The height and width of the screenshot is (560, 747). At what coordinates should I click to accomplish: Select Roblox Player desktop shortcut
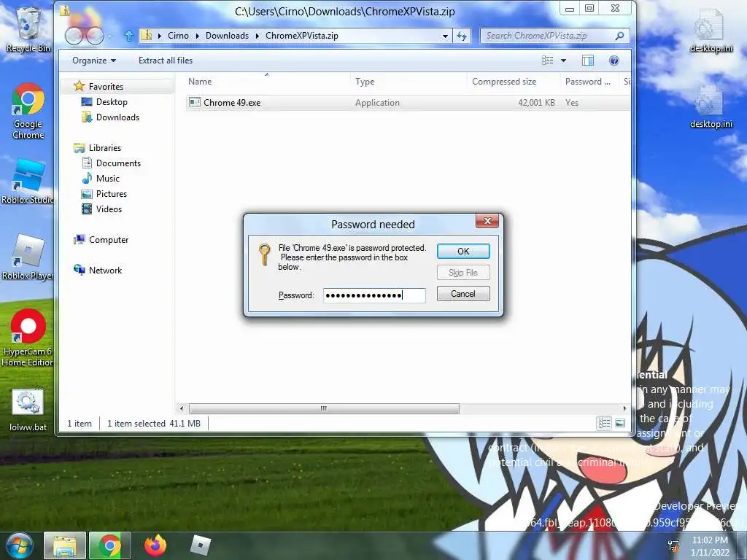[28, 257]
